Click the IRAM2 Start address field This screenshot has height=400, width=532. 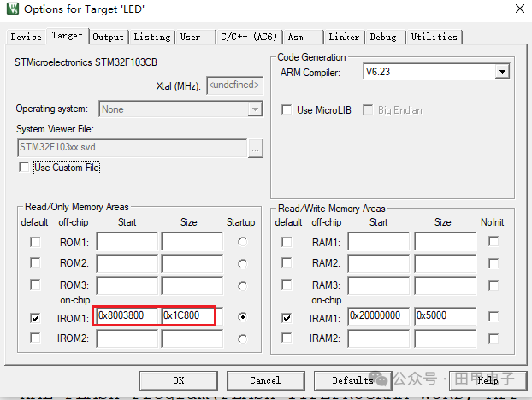coord(379,339)
